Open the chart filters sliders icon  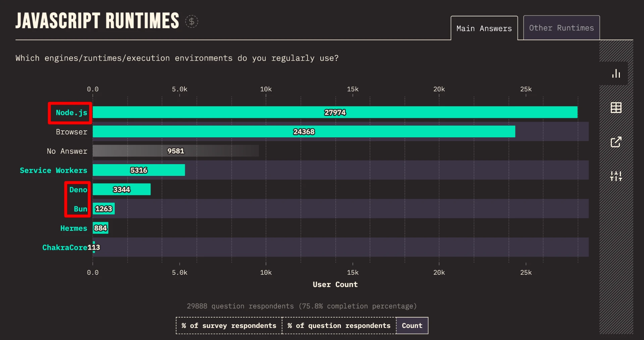pyautogui.click(x=616, y=176)
